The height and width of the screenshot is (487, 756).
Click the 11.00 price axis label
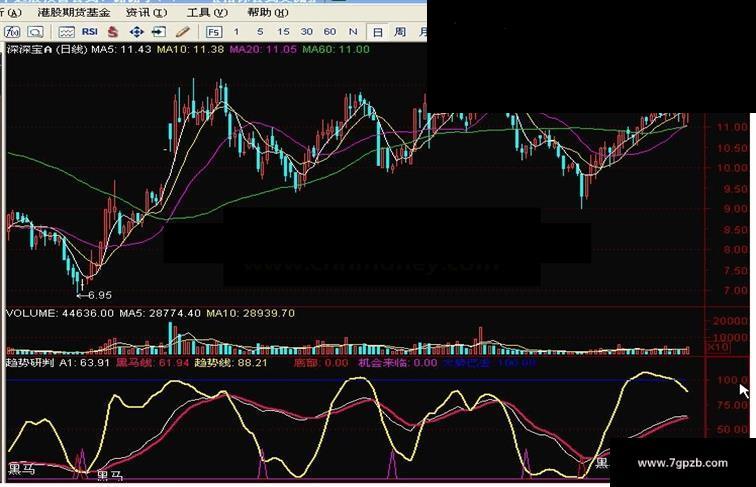732,127
